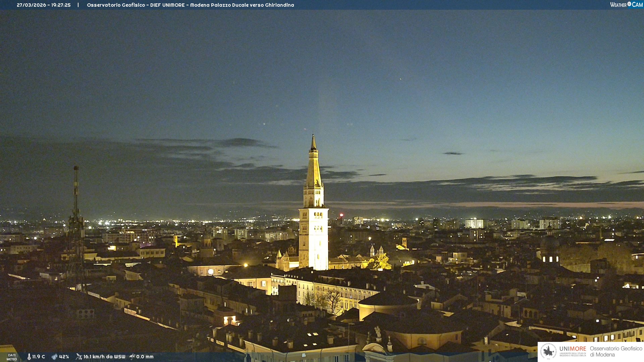Click the humidity water droplets icon
The image size is (644, 362).
pos(54,357)
